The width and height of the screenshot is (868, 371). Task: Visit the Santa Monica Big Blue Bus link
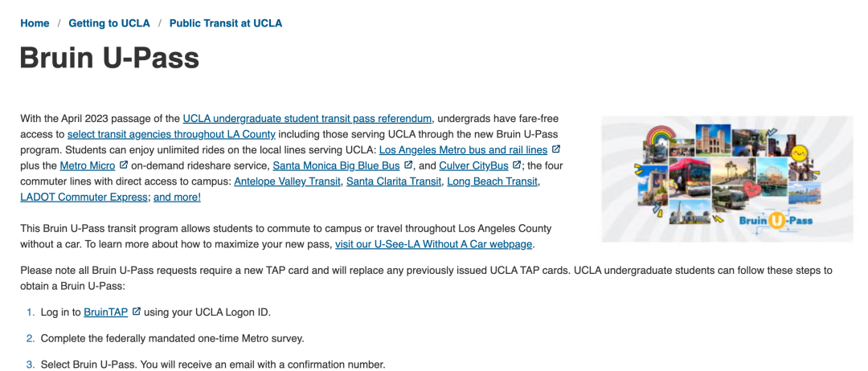(x=336, y=165)
